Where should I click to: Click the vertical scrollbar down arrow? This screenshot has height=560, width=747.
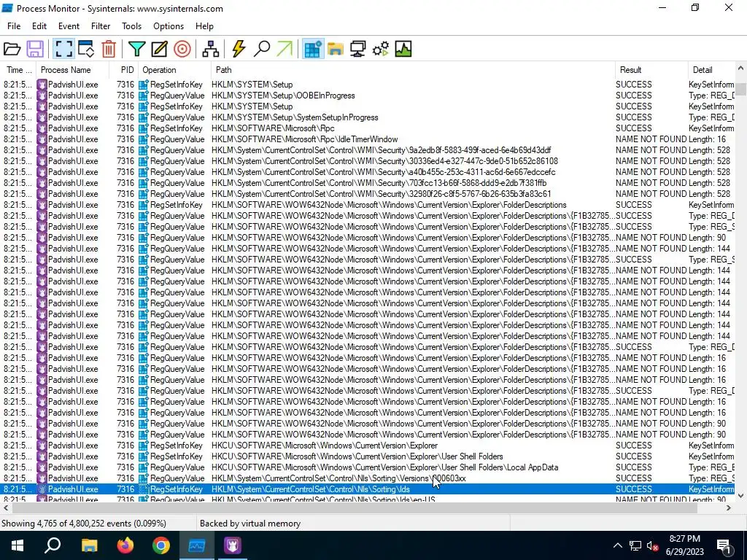coord(741,496)
